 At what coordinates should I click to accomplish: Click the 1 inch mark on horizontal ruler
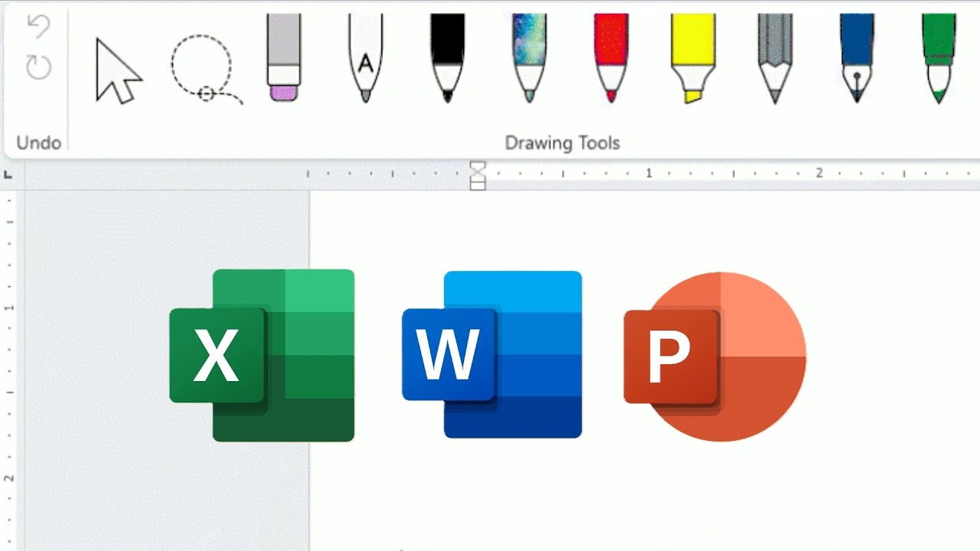(x=648, y=174)
